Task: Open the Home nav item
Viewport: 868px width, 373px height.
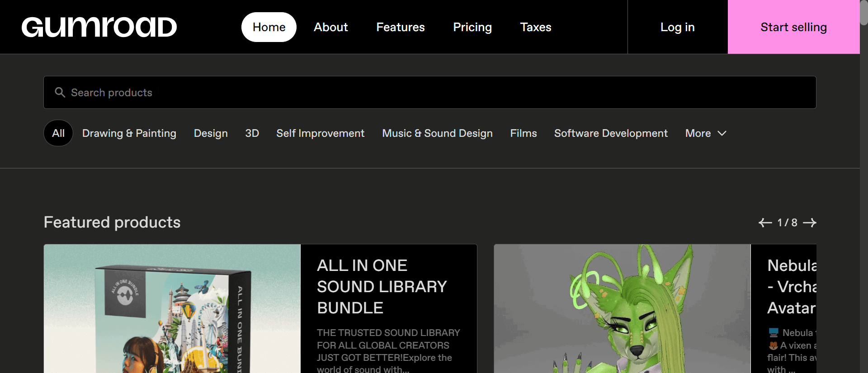Action: coord(269,27)
